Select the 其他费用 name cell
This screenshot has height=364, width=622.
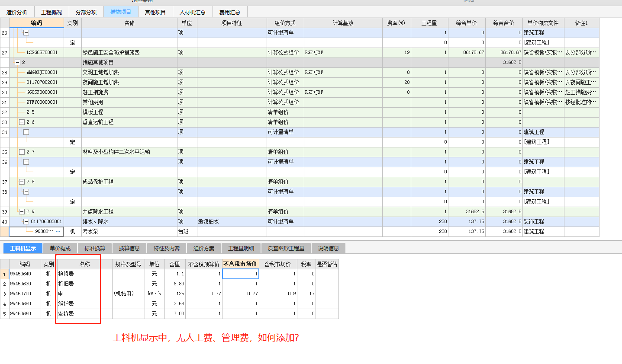(129, 102)
